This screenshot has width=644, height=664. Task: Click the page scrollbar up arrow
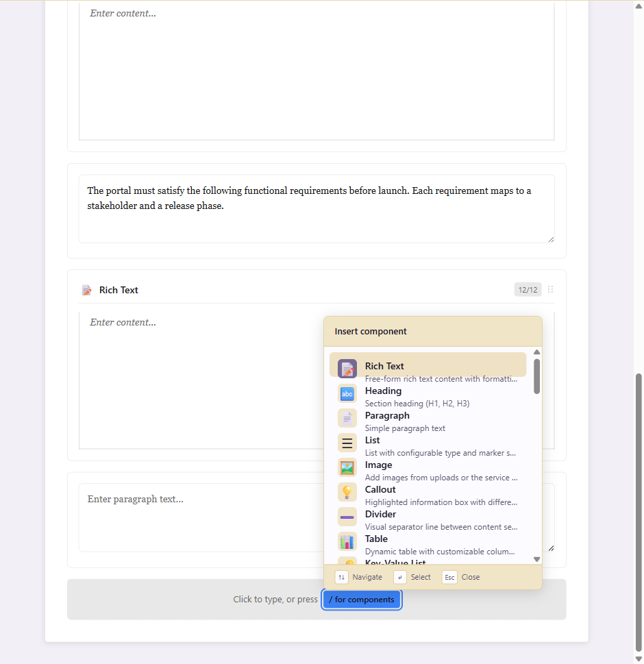point(639,6)
